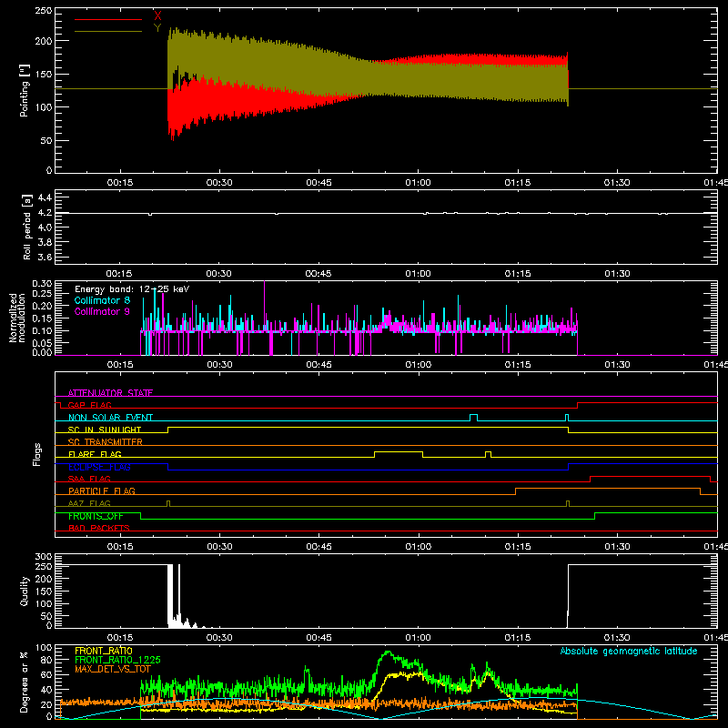Click the olive Y legend line
This screenshot has width=728, height=728.
click(108, 32)
